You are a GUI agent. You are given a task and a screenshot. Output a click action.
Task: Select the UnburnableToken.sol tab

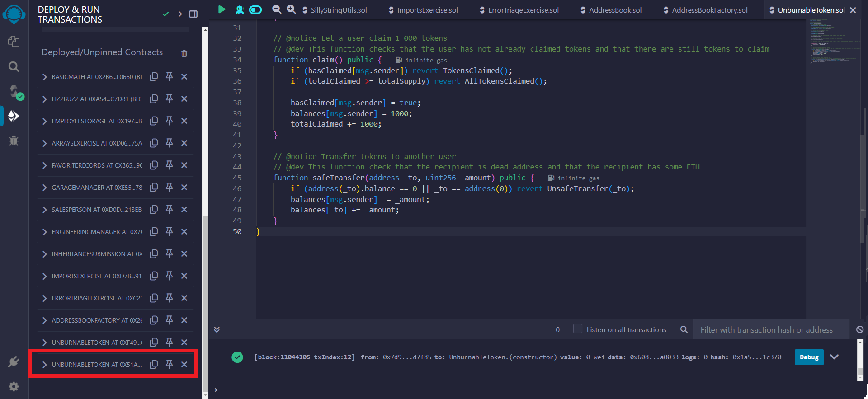point(807,10)
